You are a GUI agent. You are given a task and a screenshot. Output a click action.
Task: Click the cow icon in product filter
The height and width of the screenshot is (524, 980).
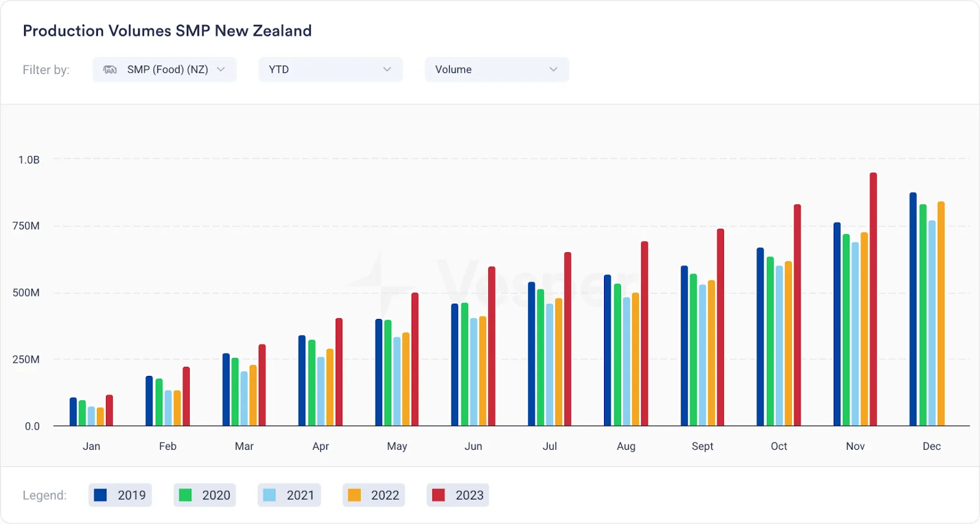pos(110,70)
